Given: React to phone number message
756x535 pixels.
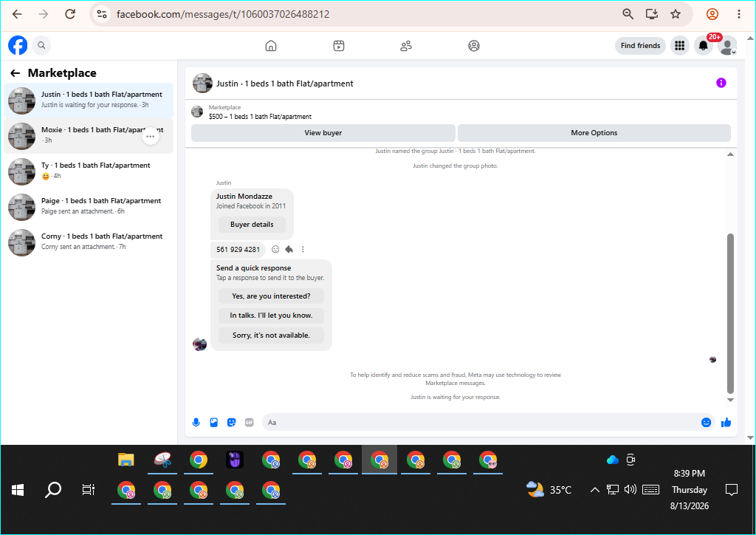Looking at the screenshot, I should coord(275,250).
